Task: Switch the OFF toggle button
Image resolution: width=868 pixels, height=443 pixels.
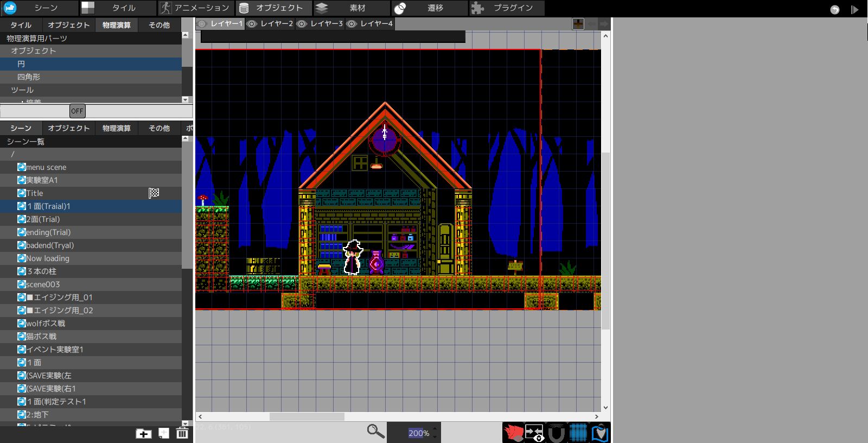Action: pos(78,111)
